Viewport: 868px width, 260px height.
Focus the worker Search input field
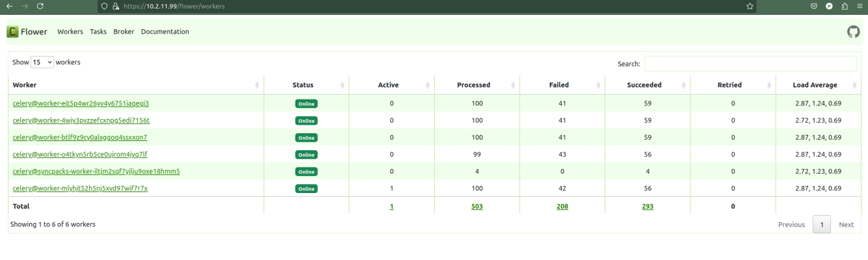pos(750,64)
